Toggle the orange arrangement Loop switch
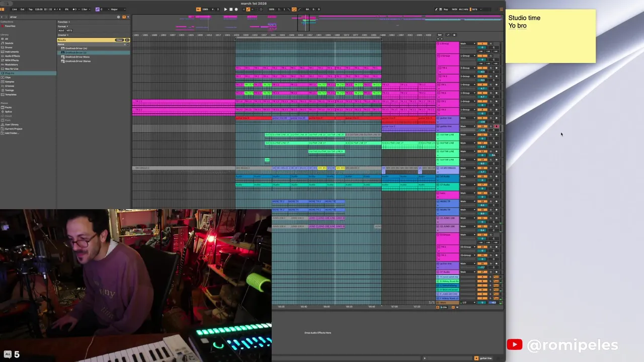This screenshot has height=362, width=644. pos(294,9)
